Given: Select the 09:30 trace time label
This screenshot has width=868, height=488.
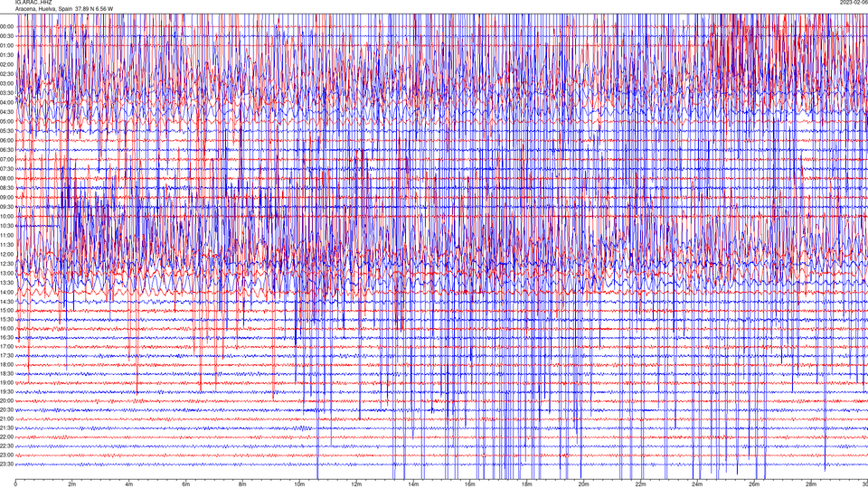Looking at the screenshot, I should (x=6, y=207).
